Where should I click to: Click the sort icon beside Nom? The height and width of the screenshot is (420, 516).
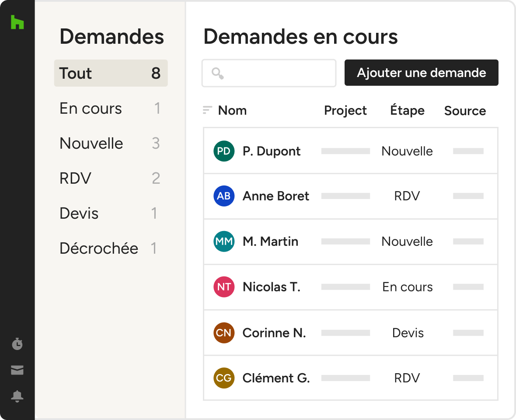tap(207, 110)
